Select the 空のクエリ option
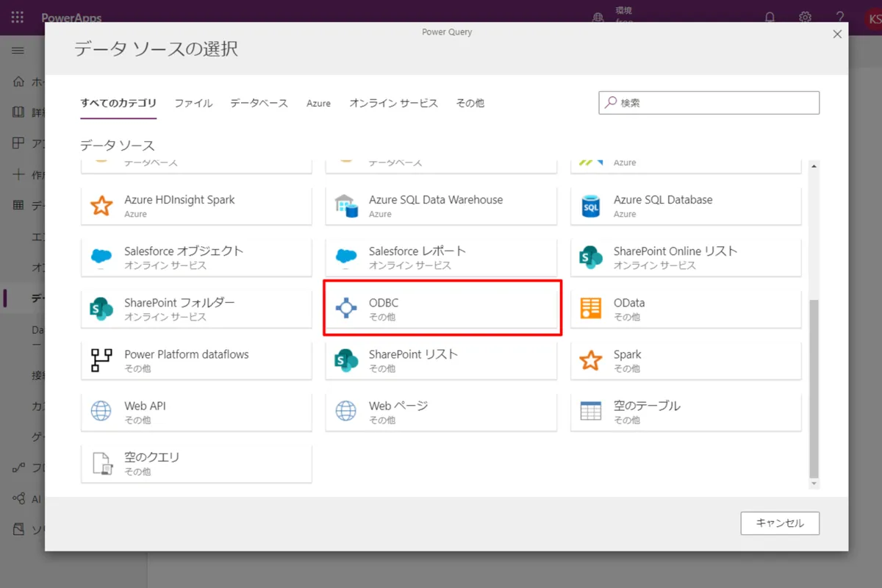Screen dimensions: 882x588 click(196, 463)
